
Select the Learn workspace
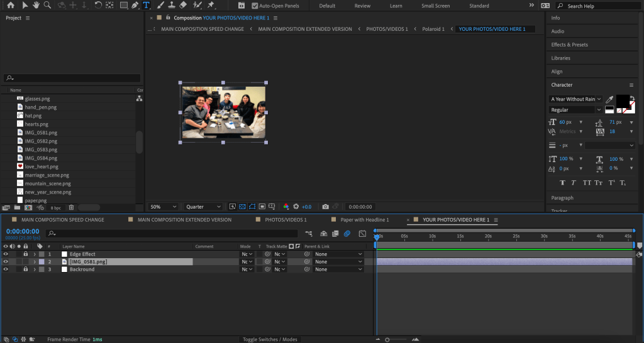coord(396,6)
